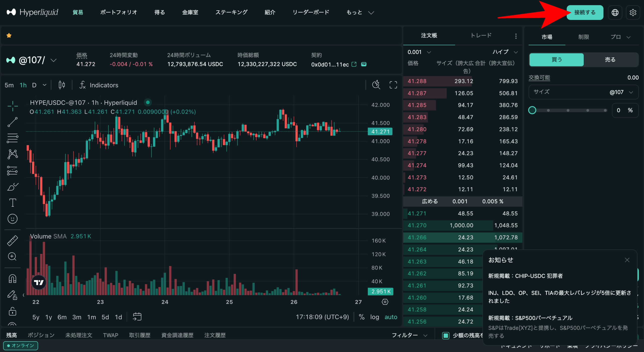Set chart range to 6m

point(62,317)
